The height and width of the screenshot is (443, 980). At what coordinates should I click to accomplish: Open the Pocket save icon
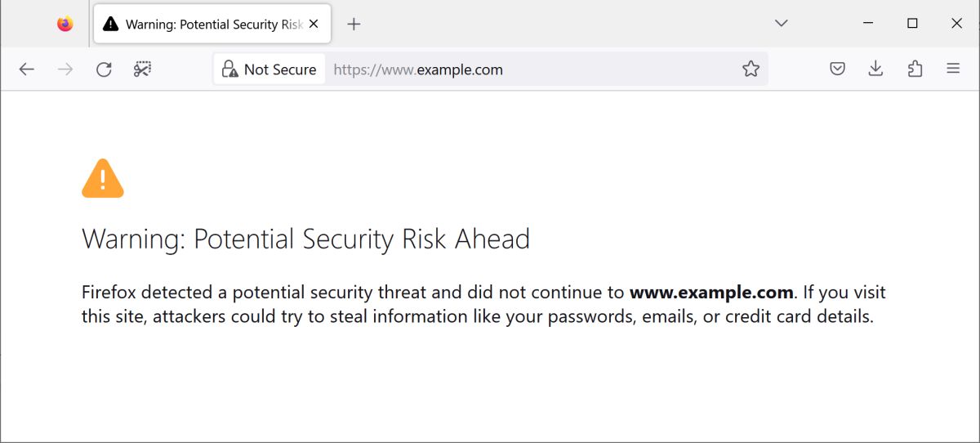(837, 69)
